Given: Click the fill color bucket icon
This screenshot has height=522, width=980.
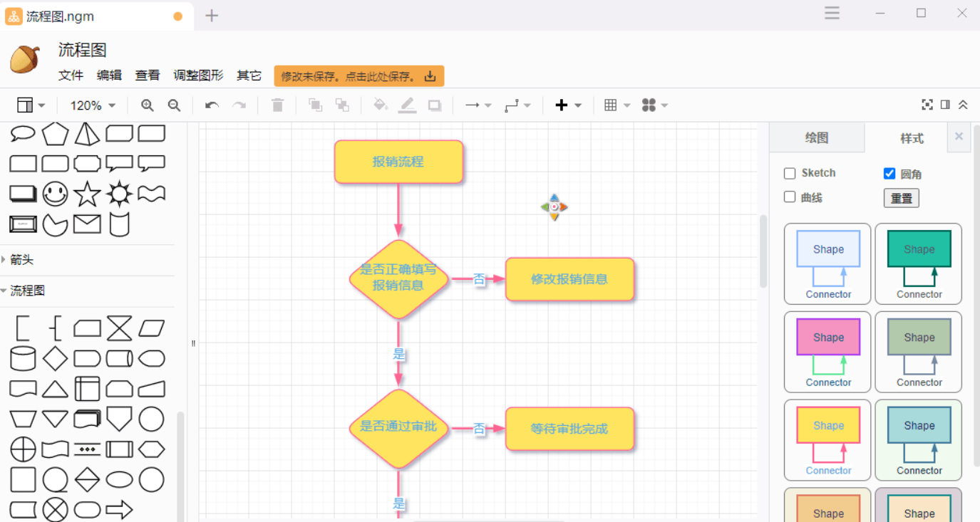Looking at the screenshot, I should [381, 105].
